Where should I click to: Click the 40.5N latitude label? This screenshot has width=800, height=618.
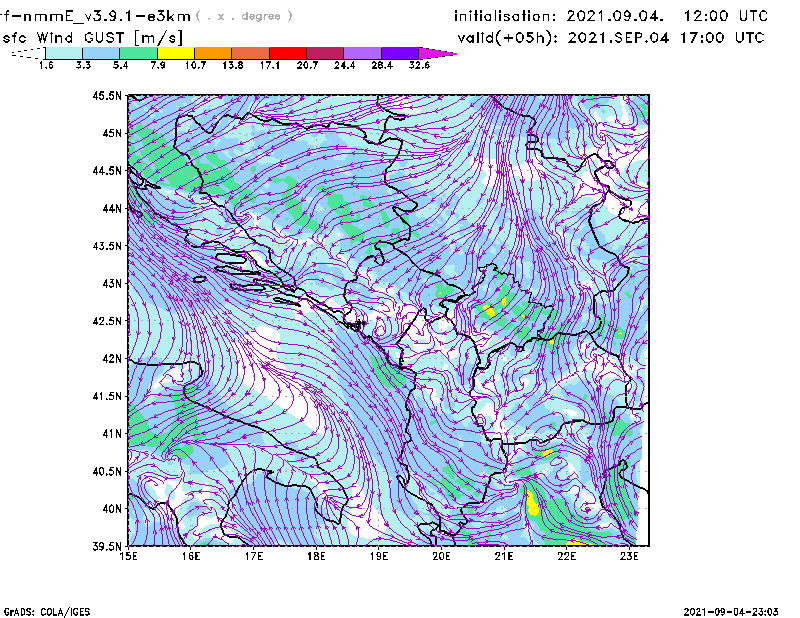[x=107, y=471]
